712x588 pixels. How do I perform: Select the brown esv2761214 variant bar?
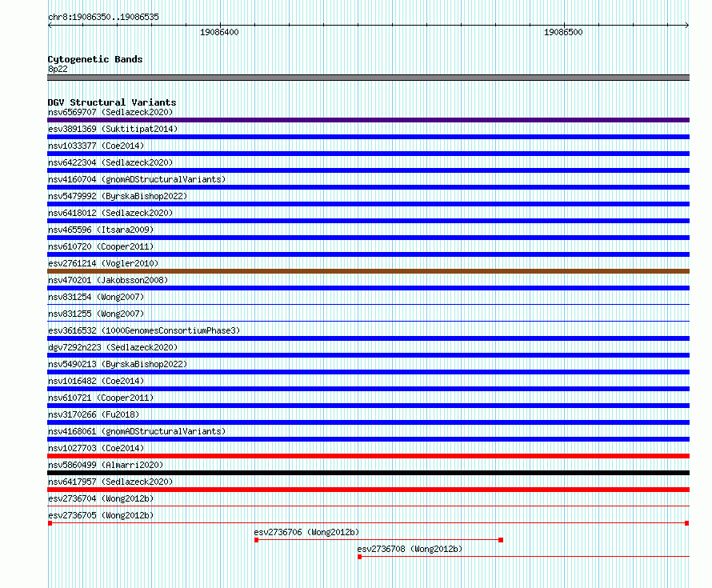(368, 271)
